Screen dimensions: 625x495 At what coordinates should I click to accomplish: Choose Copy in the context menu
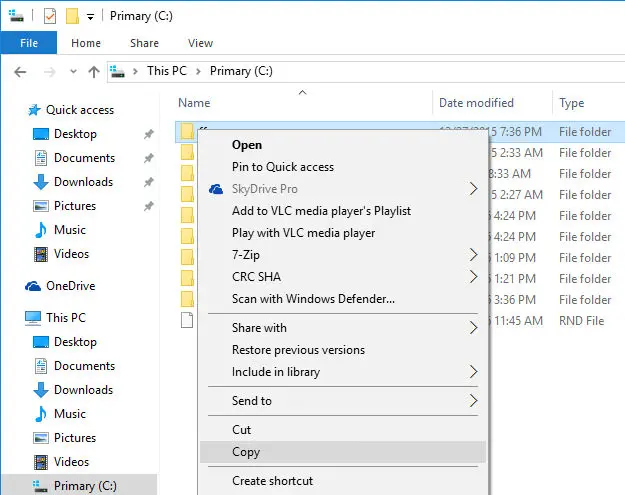tap(342, 452)
